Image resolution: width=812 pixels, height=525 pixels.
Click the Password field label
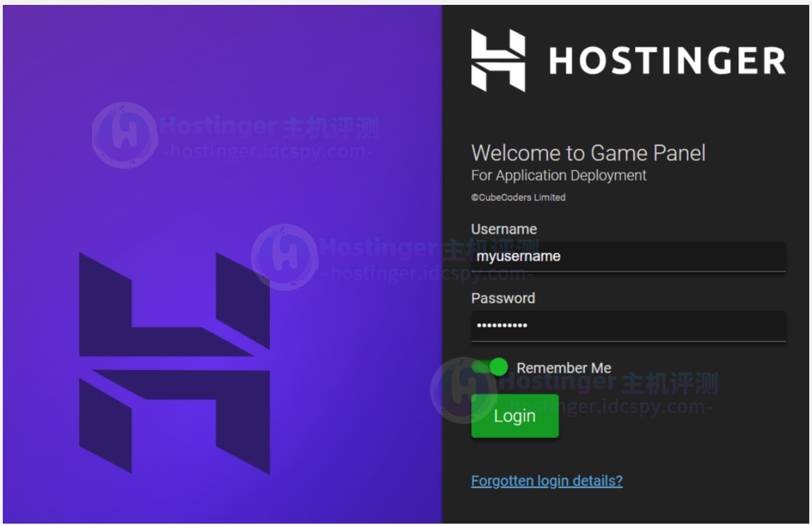point(503,298)
